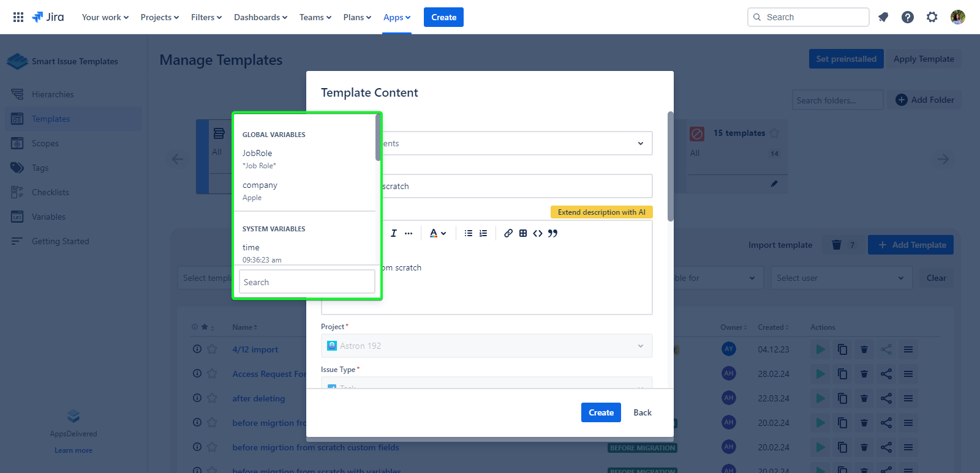The image size is (980, 473).
Task: Apply blockquote with the quote icon
Action: (552, 233)
